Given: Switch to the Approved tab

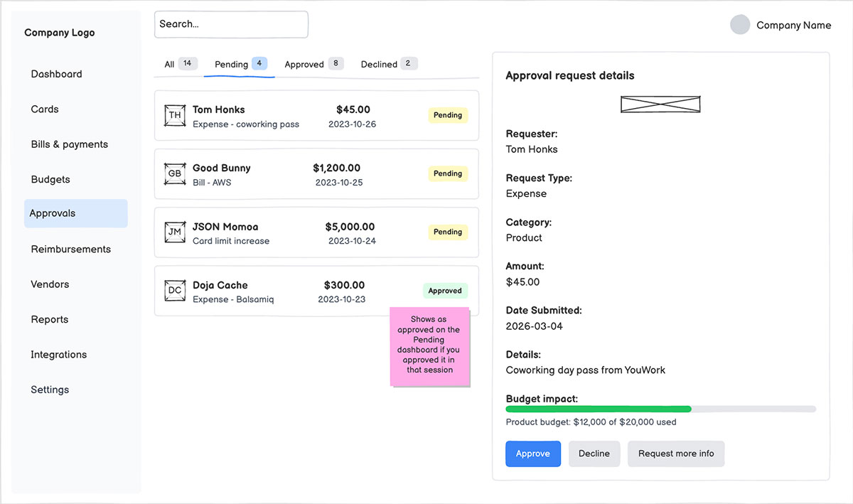Looking at the screenshot, I should (305, 63).
